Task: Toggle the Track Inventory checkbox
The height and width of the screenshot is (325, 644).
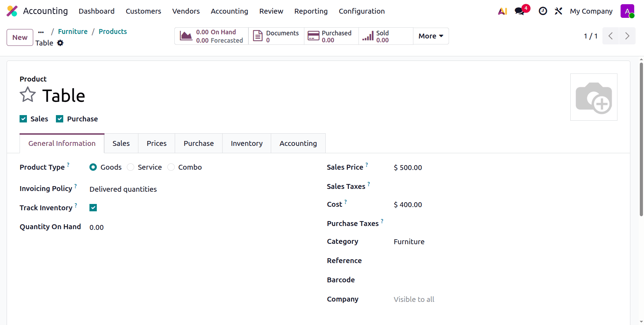Action: pyautogui.click(x=93, y=208)
